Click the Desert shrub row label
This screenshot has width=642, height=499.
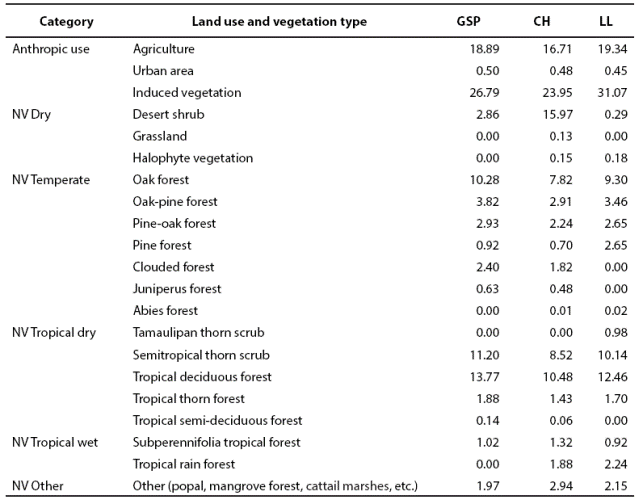pyautogui.click(x=166, y=114)
